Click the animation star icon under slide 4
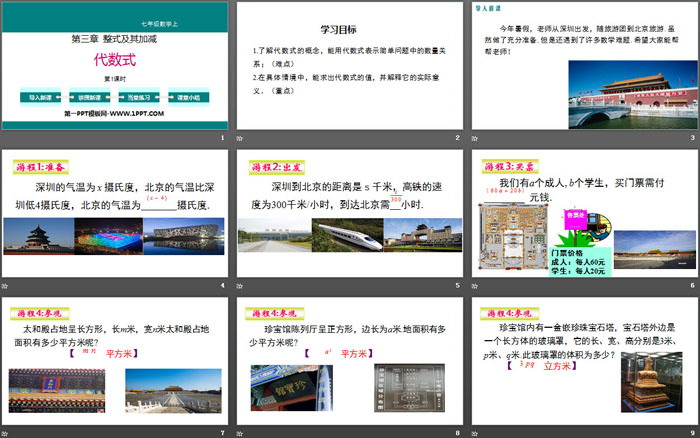 (5, 287)
